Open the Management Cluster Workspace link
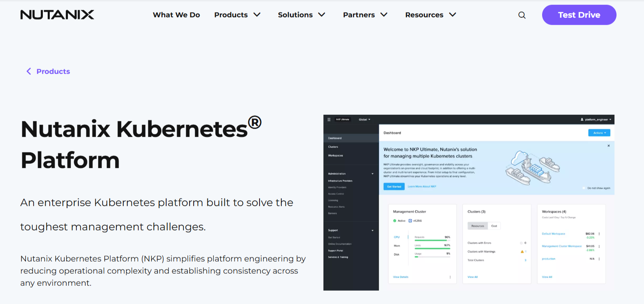This screenshot has height=304, width=644. tap(562, 246)
